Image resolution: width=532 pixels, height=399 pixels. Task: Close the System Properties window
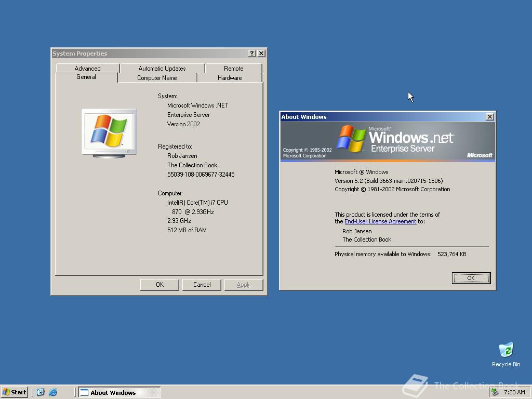click(x=261, y=54)
